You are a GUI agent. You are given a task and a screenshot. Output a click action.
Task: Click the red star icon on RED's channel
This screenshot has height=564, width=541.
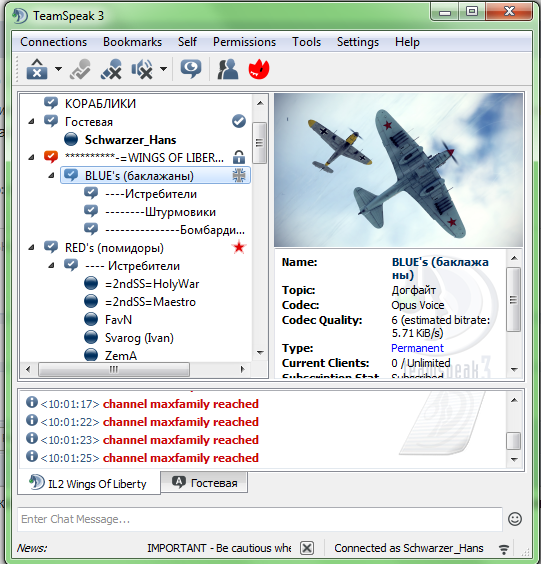[239, 247]
